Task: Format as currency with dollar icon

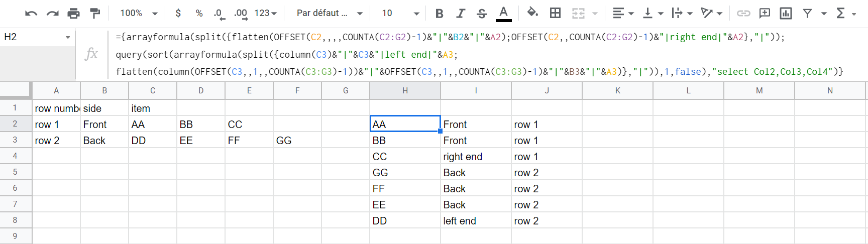Action: coord(178,14)
